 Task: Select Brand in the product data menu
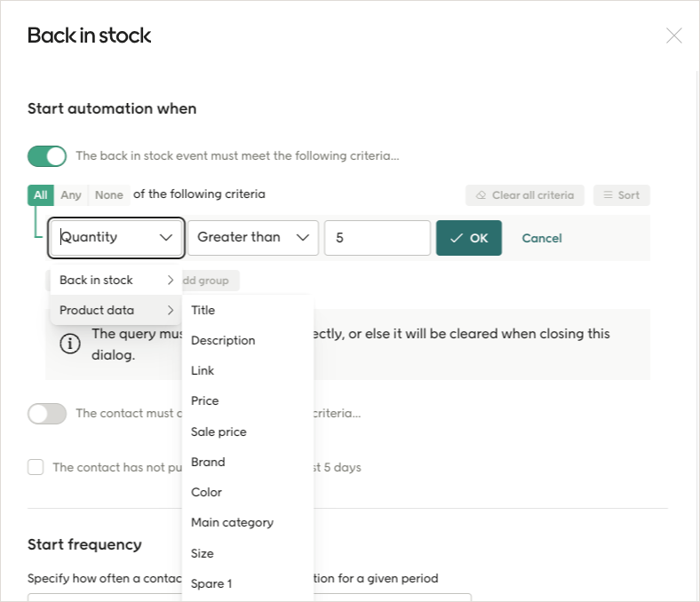(208, 463)
